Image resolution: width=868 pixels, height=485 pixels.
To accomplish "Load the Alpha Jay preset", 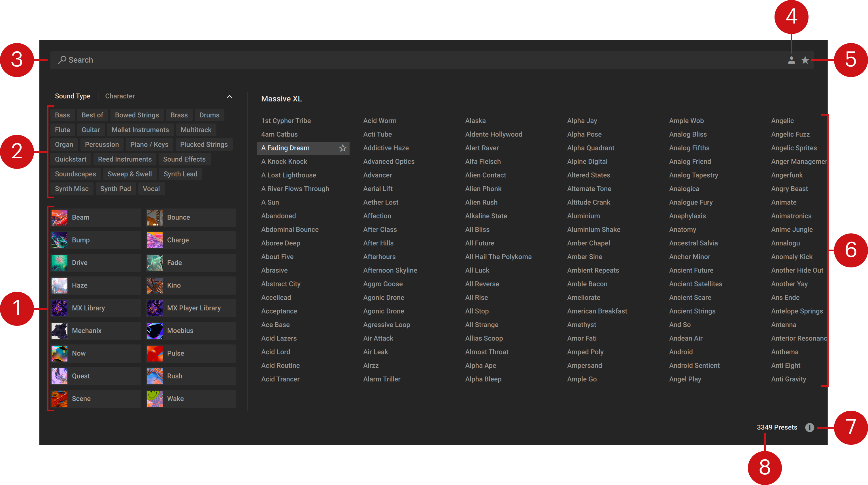I will click(x=582, y=121).
